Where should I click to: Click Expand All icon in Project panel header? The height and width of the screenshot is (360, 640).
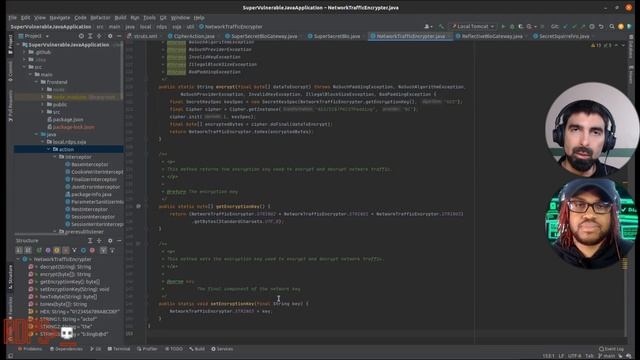pyautogui.click(x=90, y=36)
